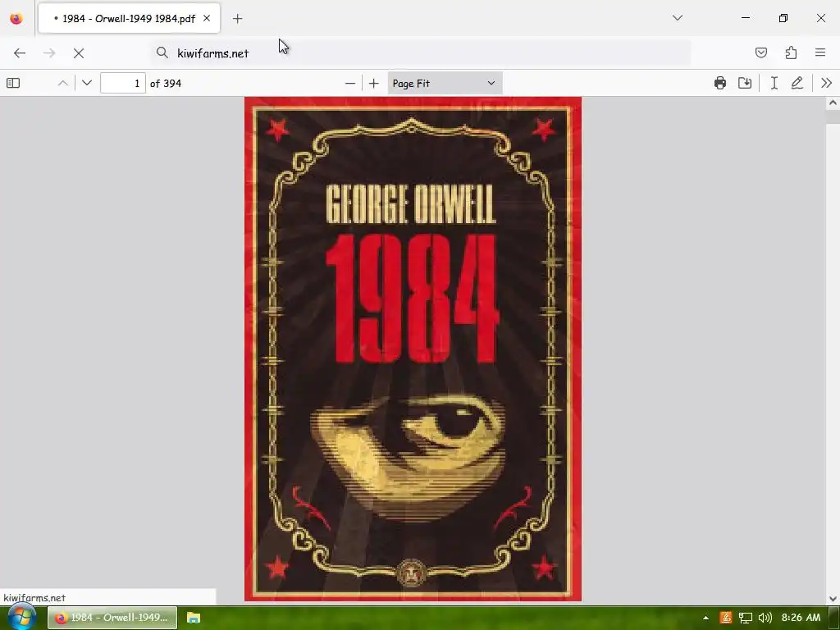
Task: Open the Extensions puzzle icon
Action: [791, 52]
